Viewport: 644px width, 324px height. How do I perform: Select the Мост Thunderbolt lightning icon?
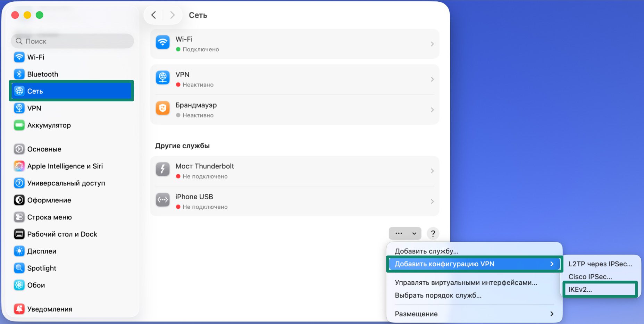coord(162,169)
